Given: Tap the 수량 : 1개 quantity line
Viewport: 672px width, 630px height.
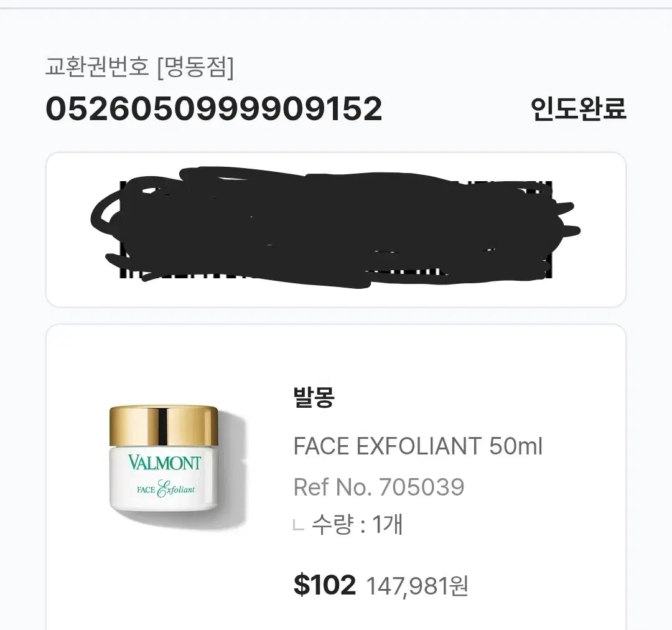Looking at the screenshot, I should click(x=357, y=524).
